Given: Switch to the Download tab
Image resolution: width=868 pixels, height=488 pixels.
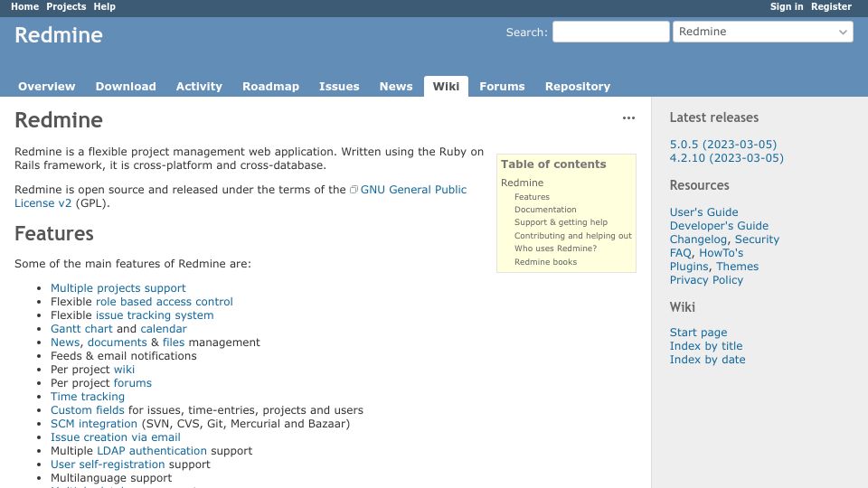Looking at the screenshot, I should 126,87.
